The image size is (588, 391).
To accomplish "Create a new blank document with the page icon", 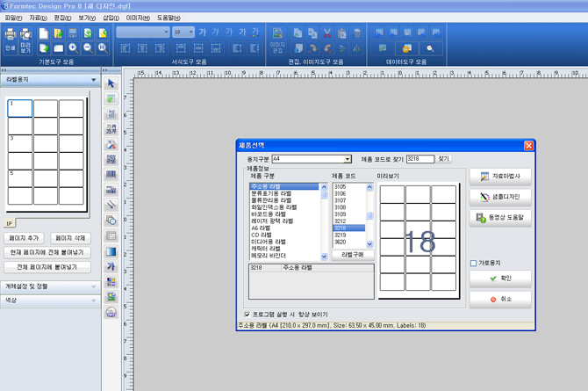I will pos(44,33).
